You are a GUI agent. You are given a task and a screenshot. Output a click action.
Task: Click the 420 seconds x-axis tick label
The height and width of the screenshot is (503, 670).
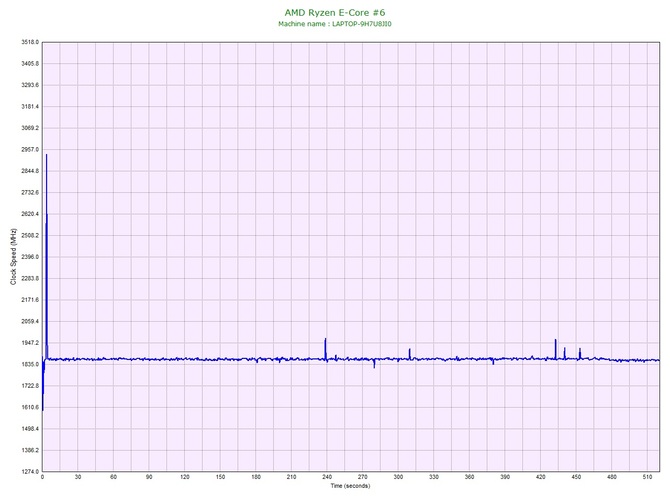(x=541, y=477)
